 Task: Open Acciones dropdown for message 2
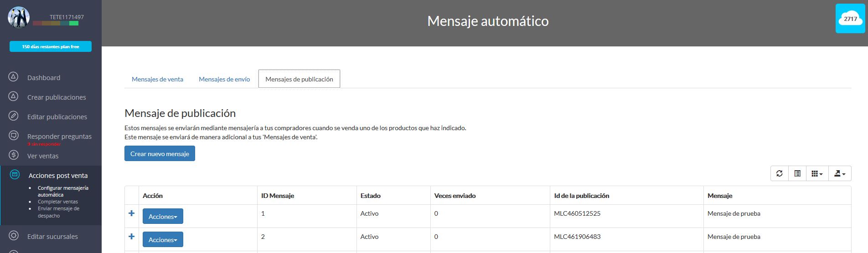click(163, 239)
